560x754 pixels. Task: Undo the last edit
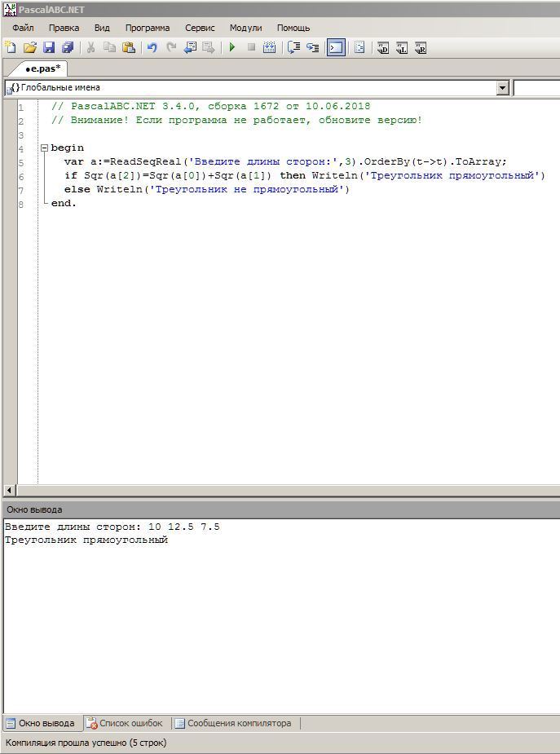pyautogui.click(x=152, y=47)
